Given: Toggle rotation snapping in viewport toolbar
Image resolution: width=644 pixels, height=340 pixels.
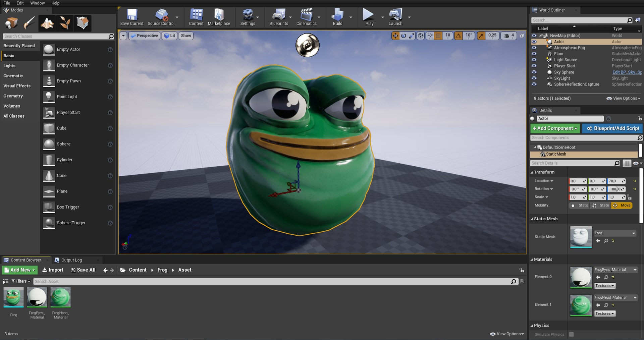Looking at the screenshot, I should click(458, 36).
